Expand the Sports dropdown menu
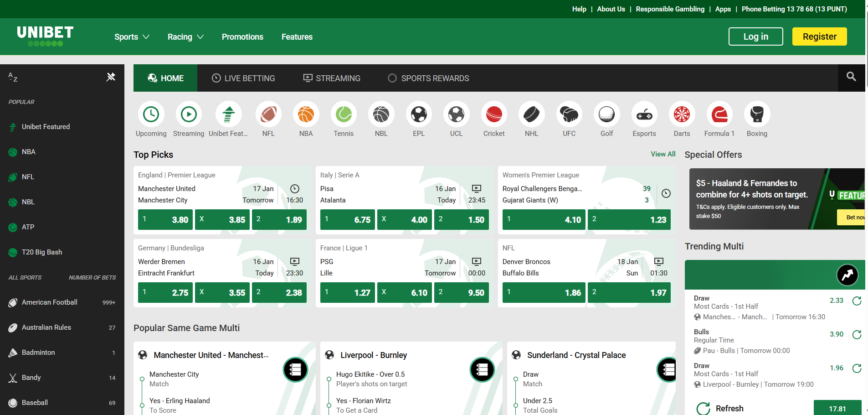This screenshot has width=868, height=415. (x=132, y=37)
